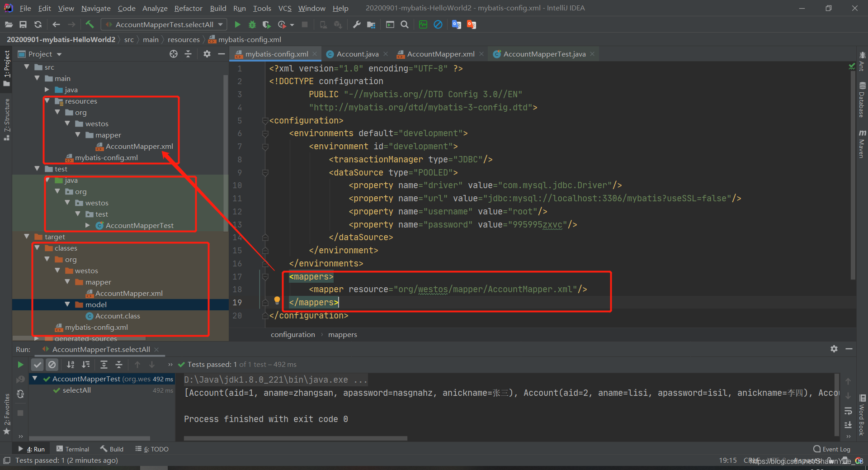Toggle the Structure side tool window
The width and height of the screenshot is (868, 470).
6,119
